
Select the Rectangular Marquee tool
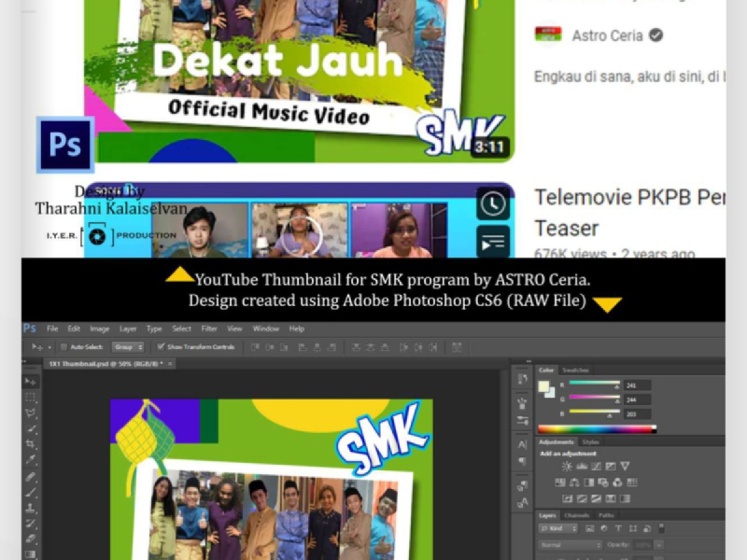(x=31, y=398)
